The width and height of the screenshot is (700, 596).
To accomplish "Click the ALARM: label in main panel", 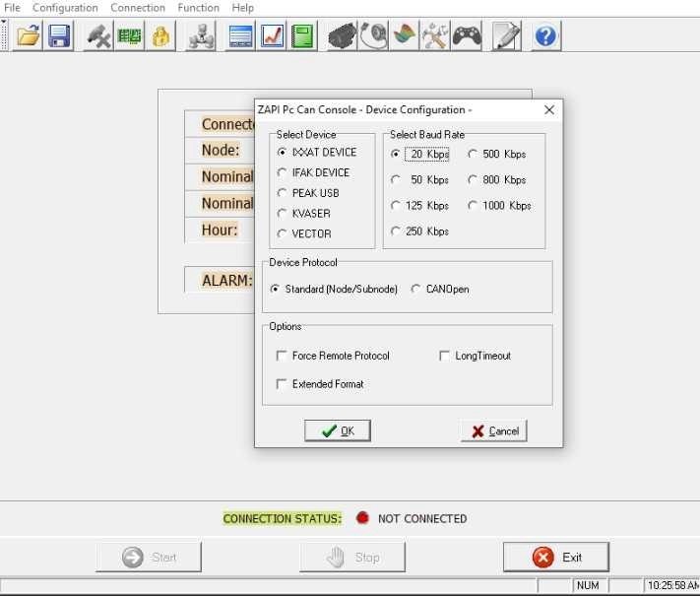I will click(227, 281).
